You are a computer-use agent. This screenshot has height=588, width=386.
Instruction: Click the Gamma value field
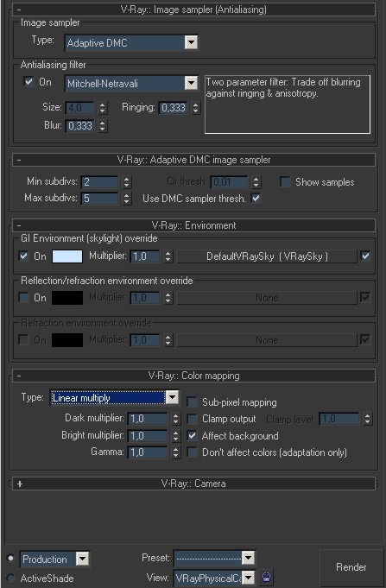pos(148,452)
